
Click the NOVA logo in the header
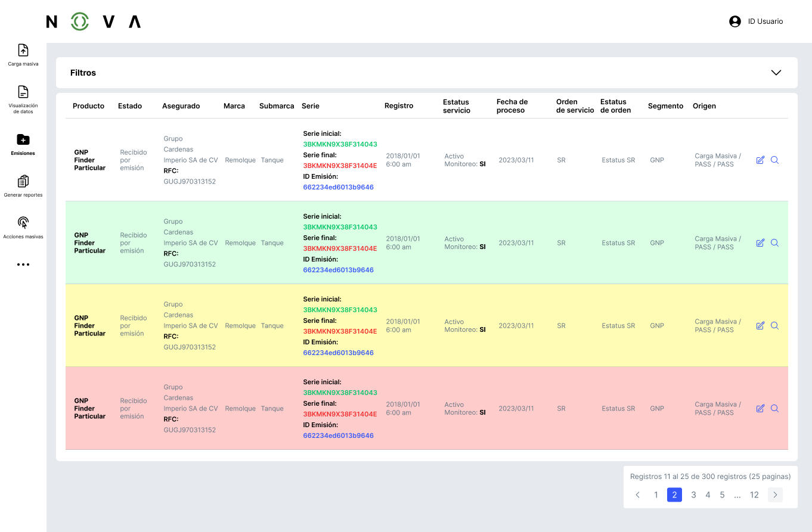pyautogui.click(x=94, y=22)
